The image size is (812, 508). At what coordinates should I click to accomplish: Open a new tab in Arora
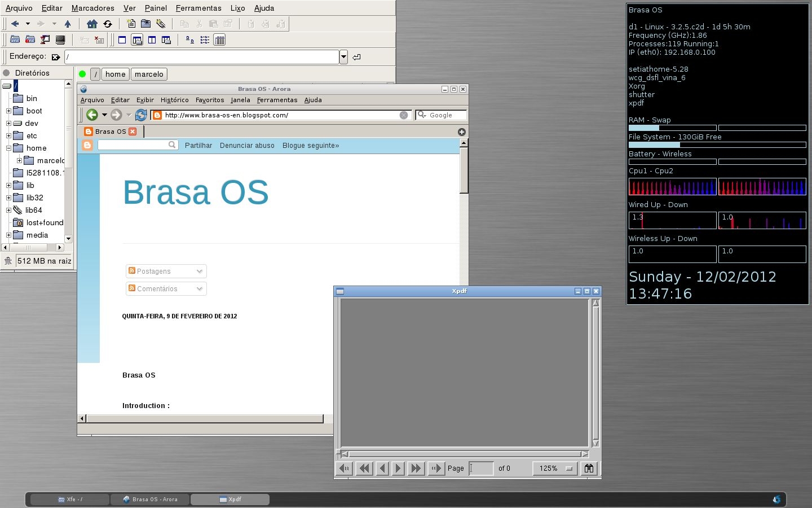(462, 132)
